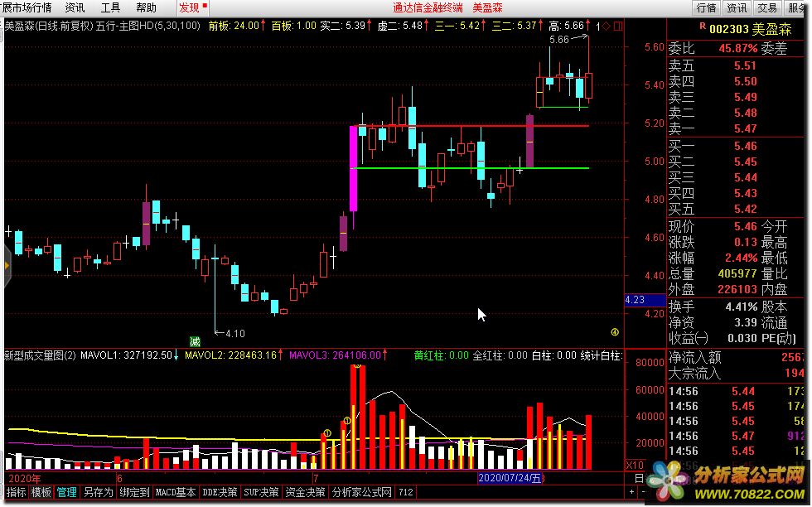Click the 新型成交量图(2) indicator title

(40, 355)
